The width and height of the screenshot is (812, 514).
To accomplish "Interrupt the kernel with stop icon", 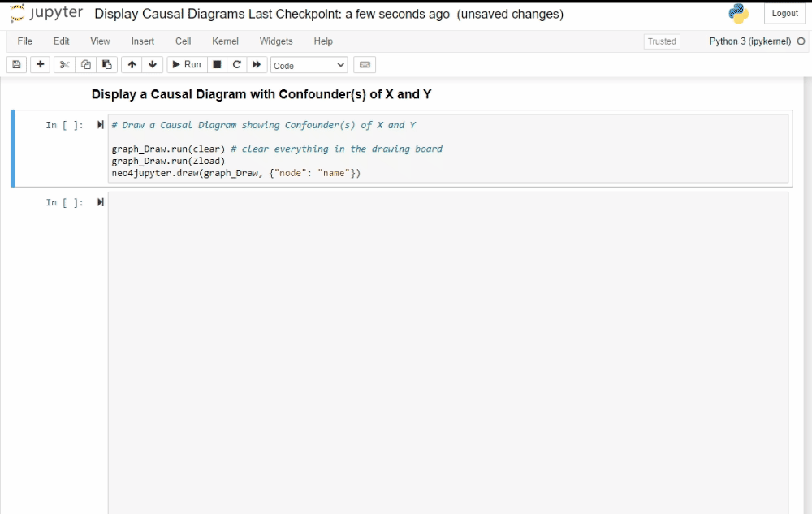I will point(217,65).
